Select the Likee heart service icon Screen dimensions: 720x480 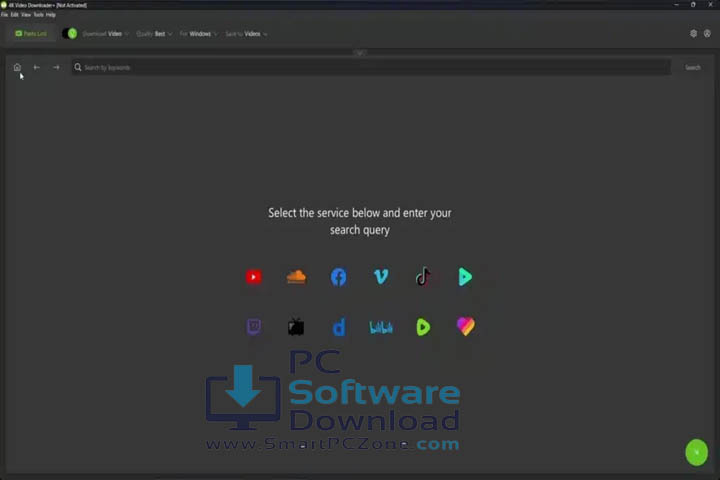coord(466,327)
